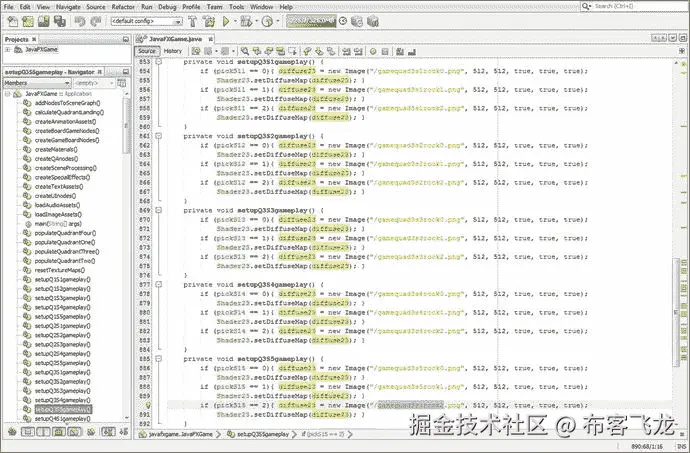690x453 pixels.
Task: Toggle the Show Static Members filter in Navigator
Action: pyautogui.click(x=43, y=431)
